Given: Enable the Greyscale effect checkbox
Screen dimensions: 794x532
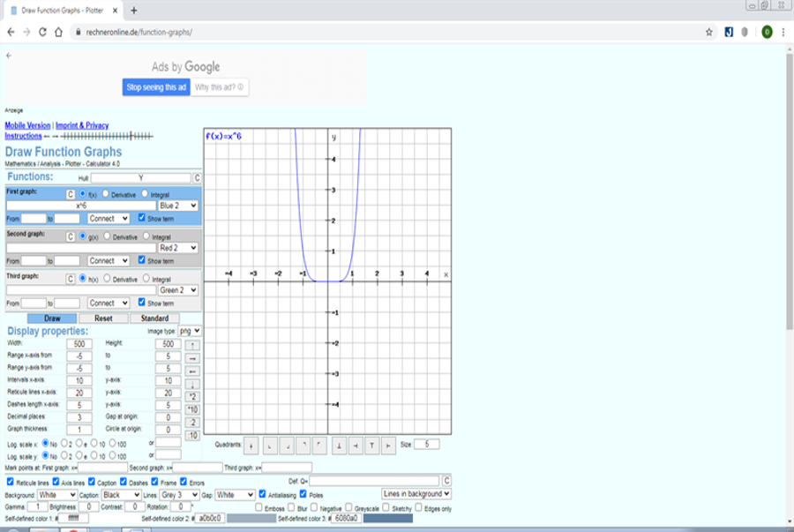Looking at the screenshot, I should 348,507.
